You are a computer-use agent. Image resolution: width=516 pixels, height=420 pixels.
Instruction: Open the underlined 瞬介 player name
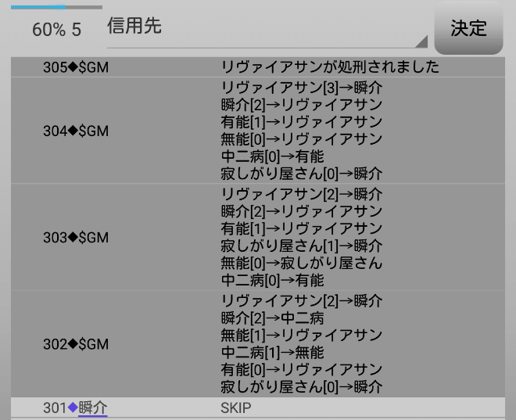click(93, 408)
